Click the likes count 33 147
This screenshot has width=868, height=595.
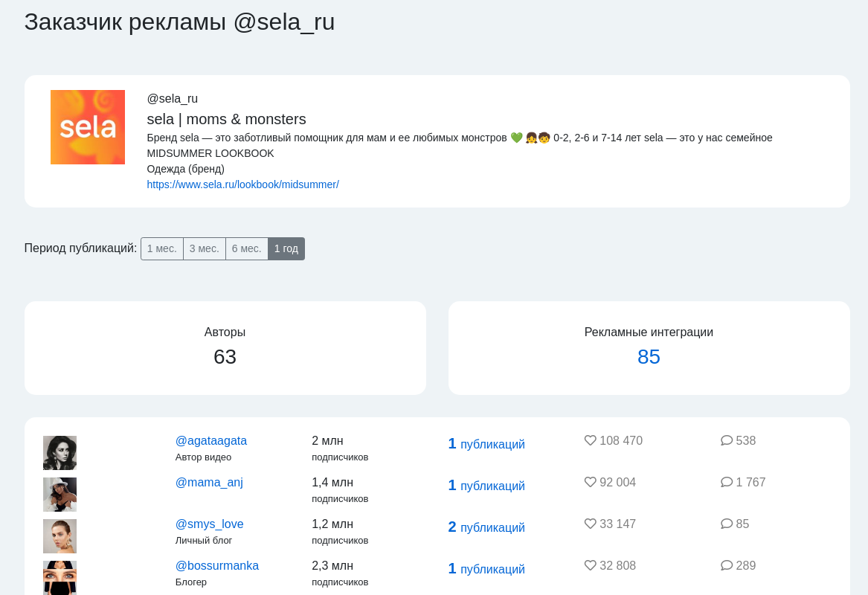click(x=618, y=524)
